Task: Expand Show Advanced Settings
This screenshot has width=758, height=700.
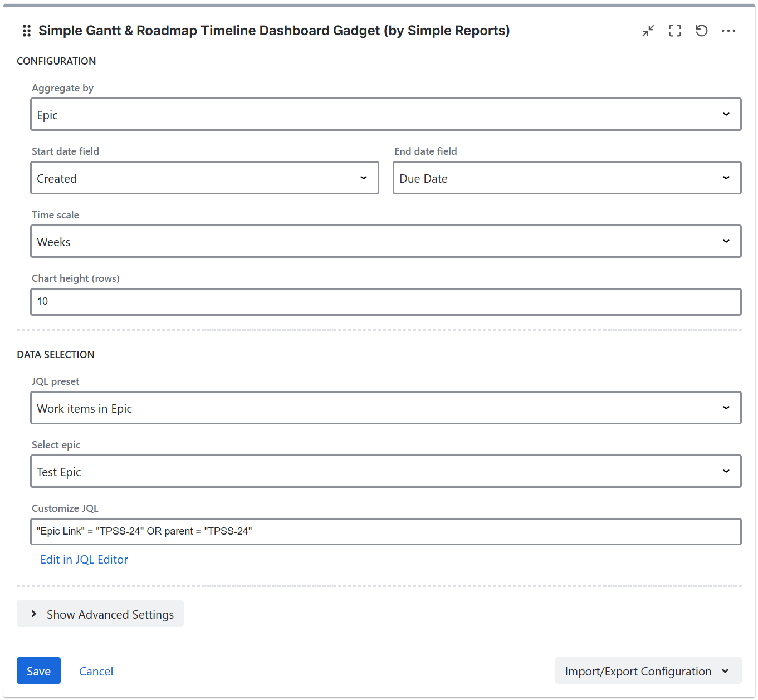Action: pyautogui.click(x=110, y=614)
